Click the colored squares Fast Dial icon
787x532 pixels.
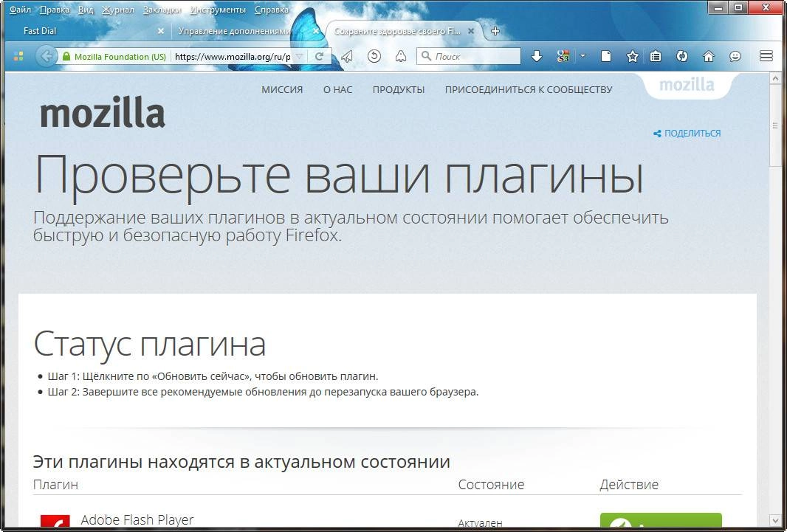18,56
